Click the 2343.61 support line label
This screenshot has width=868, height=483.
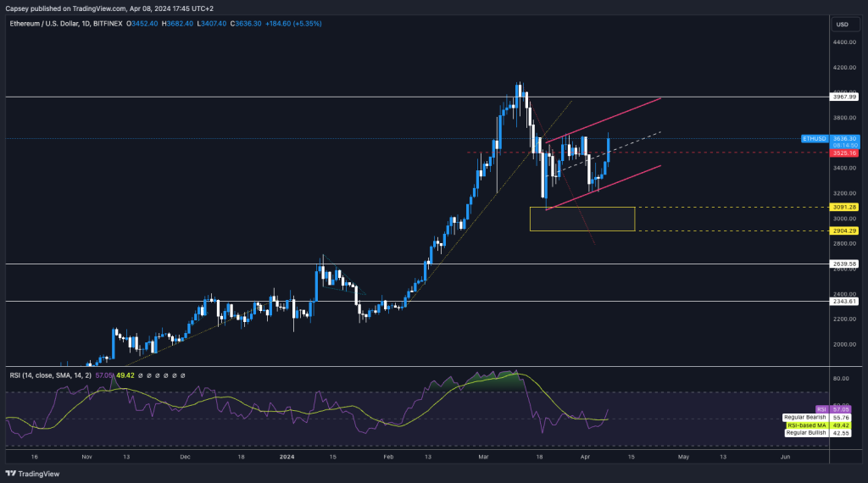coord(845,302)
